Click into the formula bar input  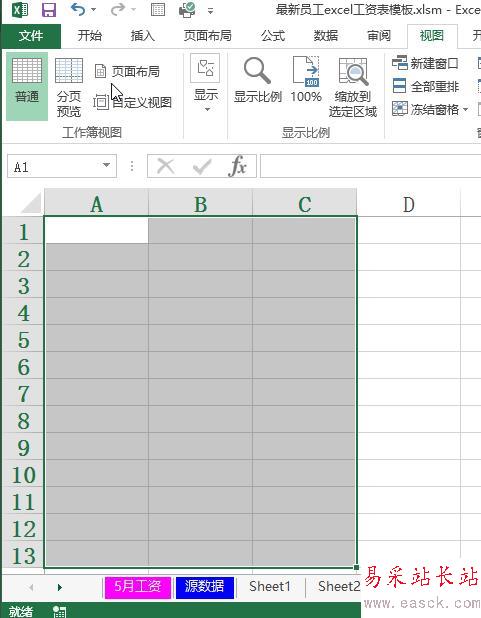coord(371,166)
